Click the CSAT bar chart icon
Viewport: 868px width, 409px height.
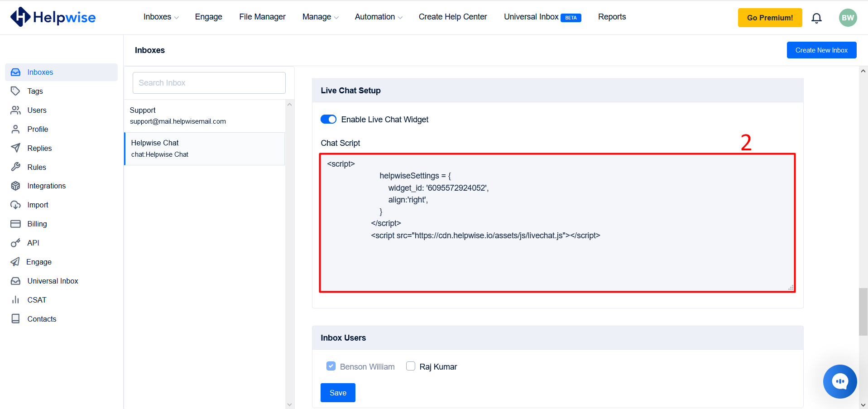coord(15,300)
